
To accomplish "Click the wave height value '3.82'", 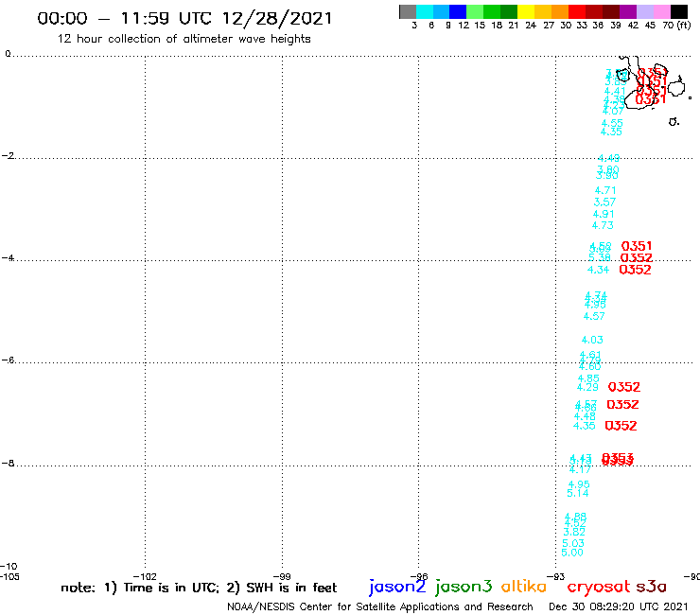I will (574, 533).
